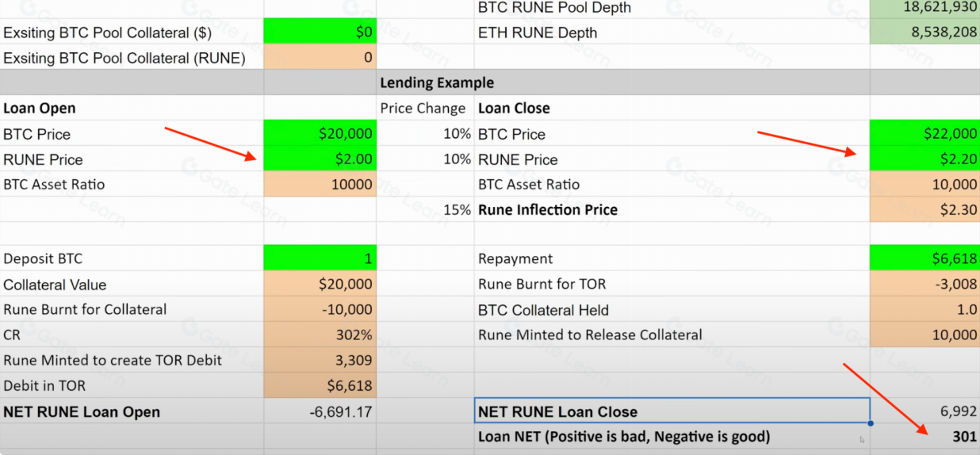Image resolution: width=980 pixels, height=455 pixels.
Task: Select the Rune Burnt for TOR -3,008 cell
Action: [924, 285]
